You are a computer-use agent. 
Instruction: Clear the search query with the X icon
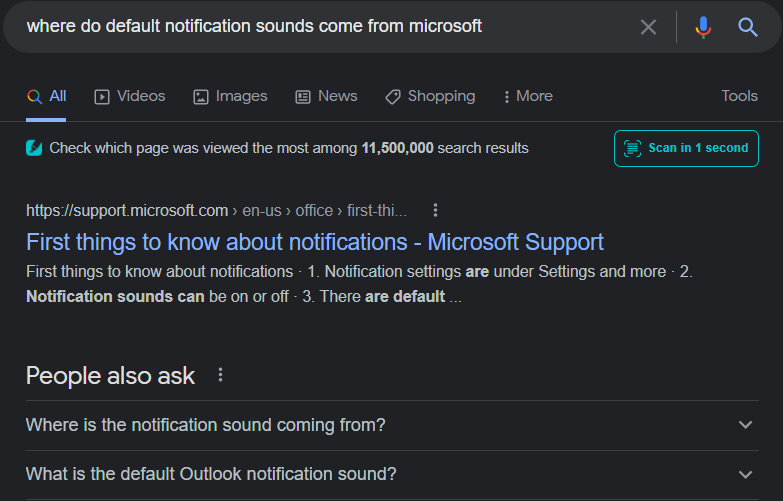(648, 27)
